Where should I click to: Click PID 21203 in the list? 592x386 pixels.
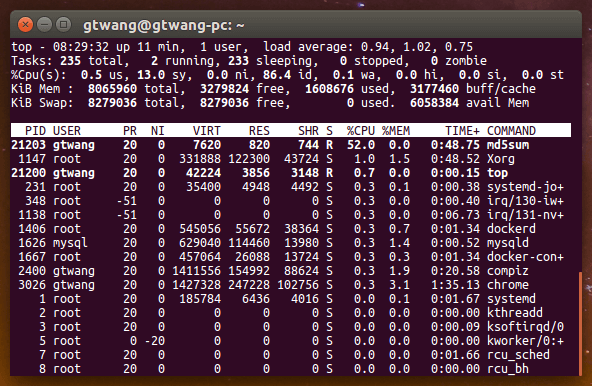click(x=28, y=145)
